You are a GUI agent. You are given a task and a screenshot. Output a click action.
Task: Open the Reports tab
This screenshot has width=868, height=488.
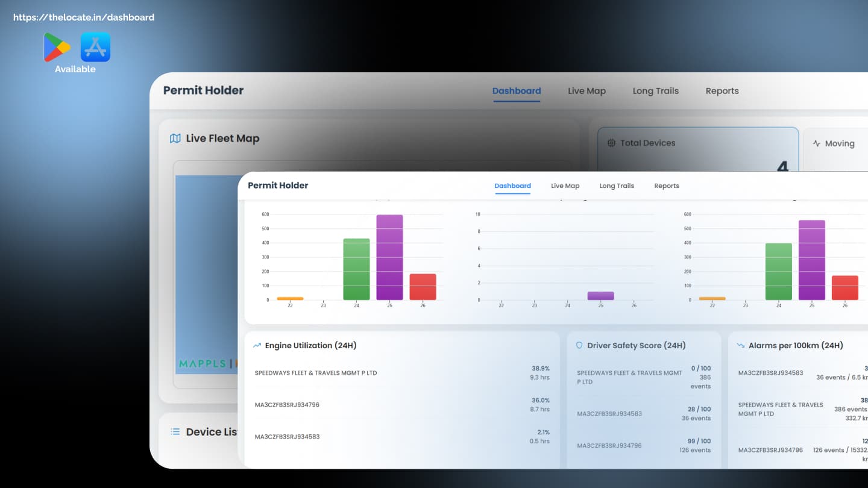666,186
